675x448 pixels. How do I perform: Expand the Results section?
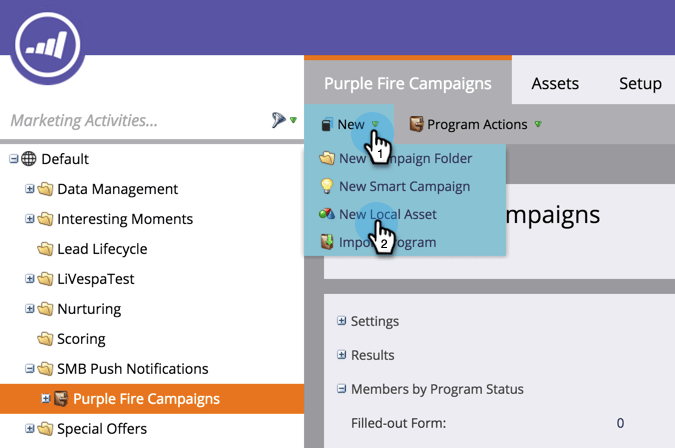341,355
